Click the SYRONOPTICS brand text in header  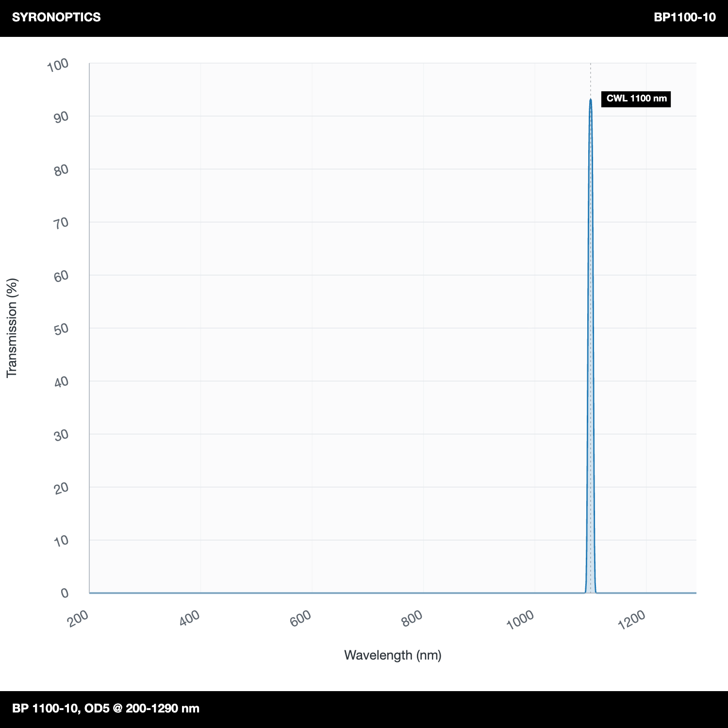56,17
